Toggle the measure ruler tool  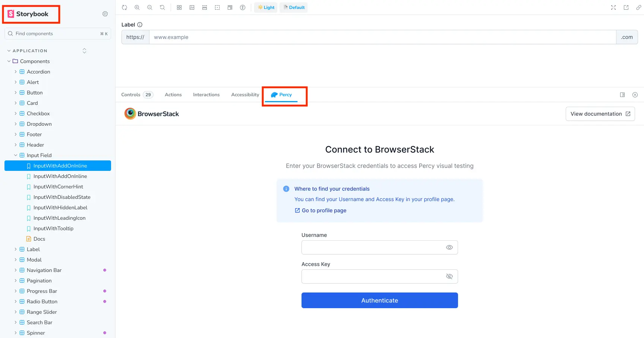(x=205, y=7)
